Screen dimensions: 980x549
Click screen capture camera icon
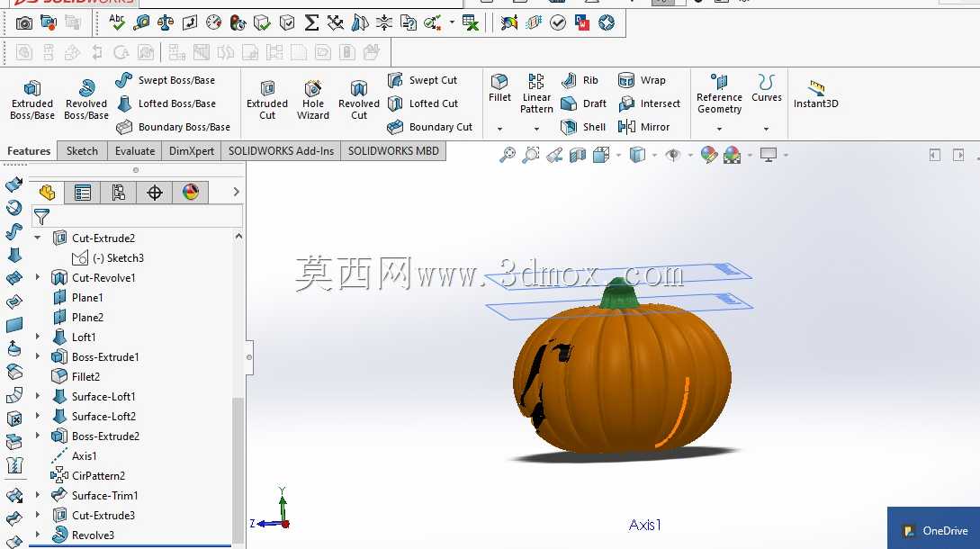pos(23,23)
